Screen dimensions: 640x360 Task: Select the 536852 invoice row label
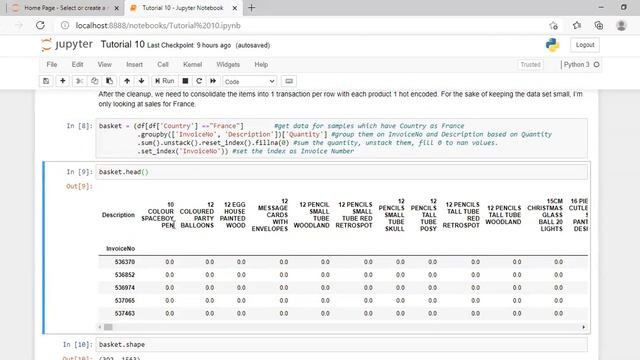(x=124, y=275)
